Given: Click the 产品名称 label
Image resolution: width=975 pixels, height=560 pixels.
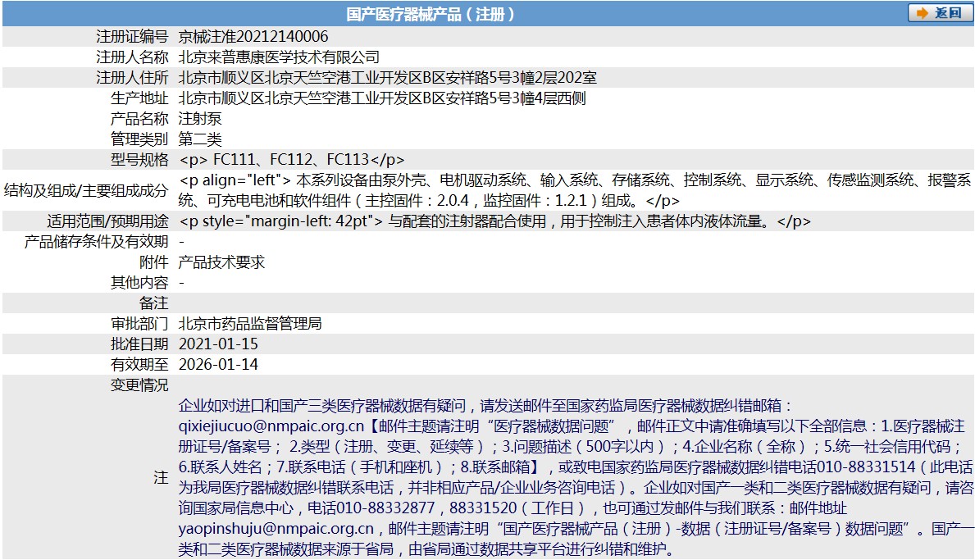Looking at the screenshot, I should coord(139,119).
